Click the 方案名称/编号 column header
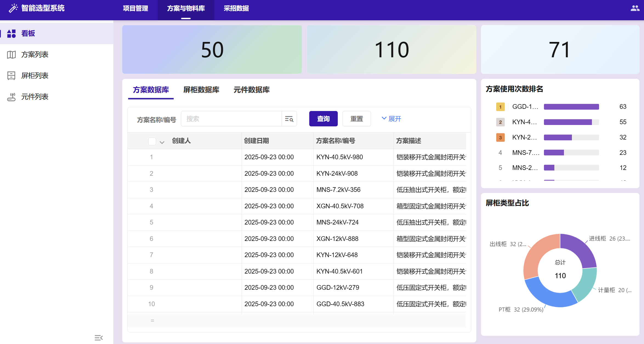Image resolution: width=644 pixels, height=344 pixels. 353,141
